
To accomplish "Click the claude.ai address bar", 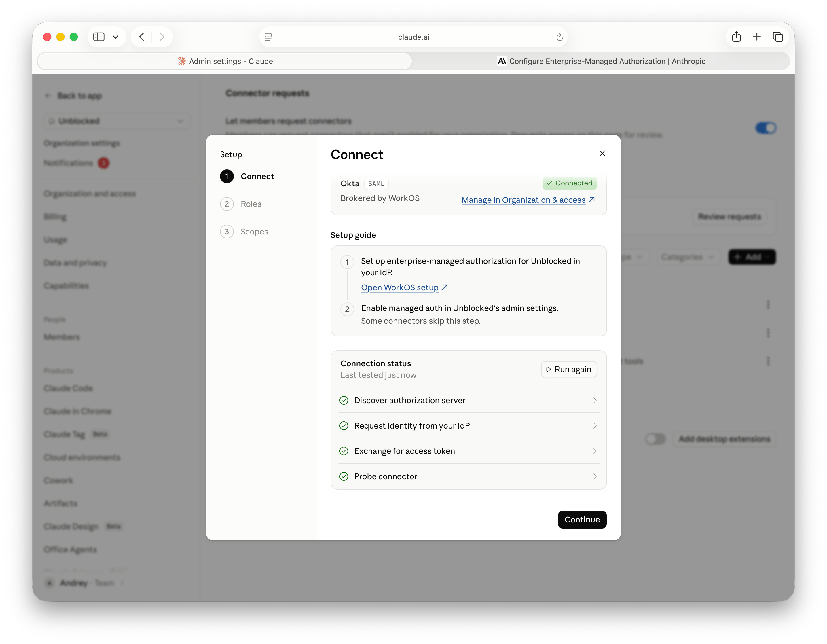I will tap(413, 37).
